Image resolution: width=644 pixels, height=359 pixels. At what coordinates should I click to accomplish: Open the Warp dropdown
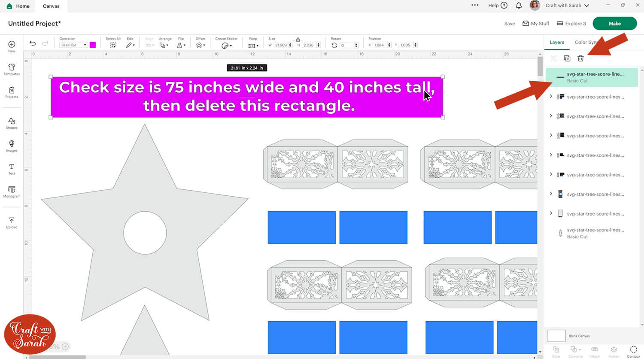253,46
